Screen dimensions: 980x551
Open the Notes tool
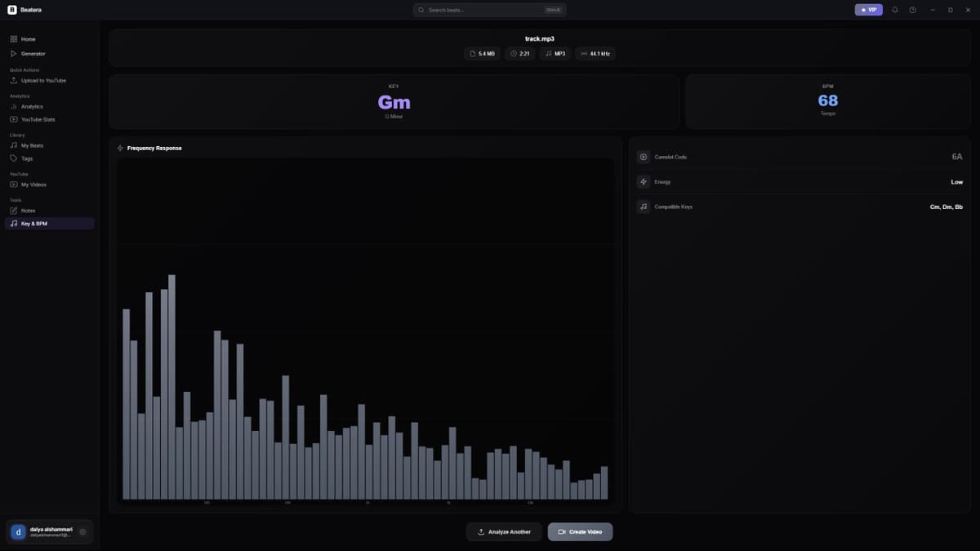(x=27, y=210)
